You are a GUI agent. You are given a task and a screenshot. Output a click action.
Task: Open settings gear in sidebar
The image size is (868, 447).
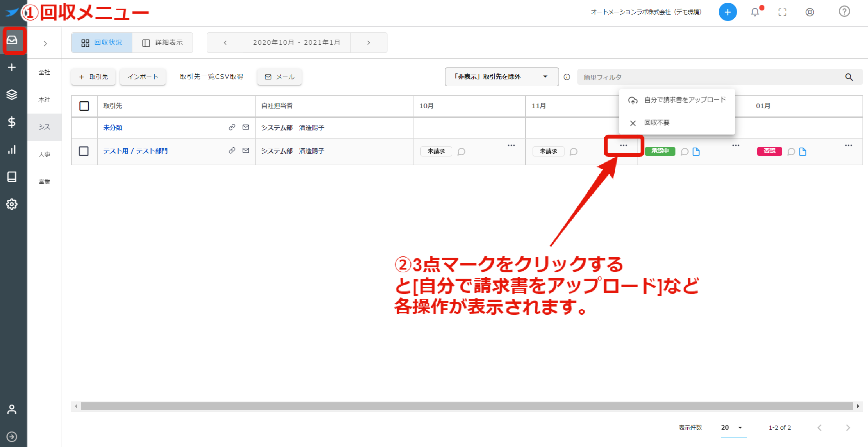pos(12,204)
